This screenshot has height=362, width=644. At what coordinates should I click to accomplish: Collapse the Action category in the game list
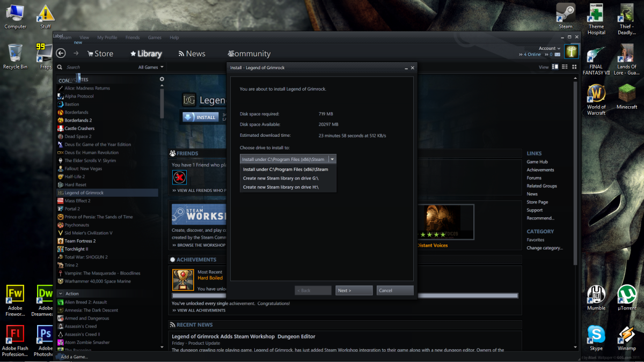[61, 293]
